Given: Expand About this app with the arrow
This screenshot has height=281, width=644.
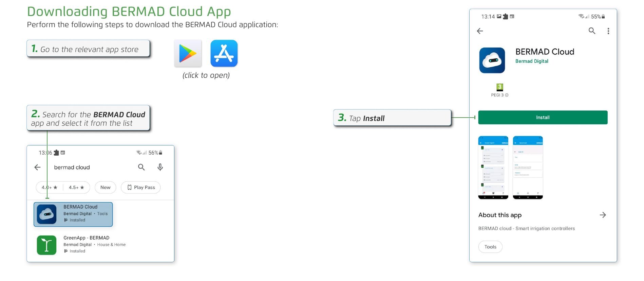Looking at the screenshot, I should click(603, 215).
